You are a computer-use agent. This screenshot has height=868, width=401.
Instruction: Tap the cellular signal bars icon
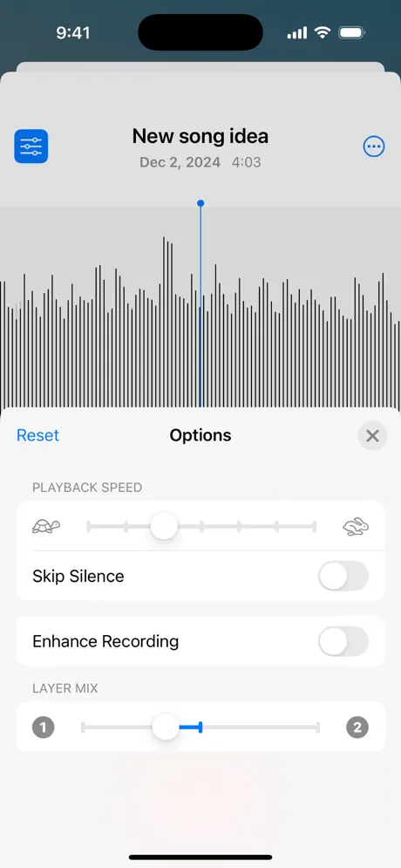(297, 33)
